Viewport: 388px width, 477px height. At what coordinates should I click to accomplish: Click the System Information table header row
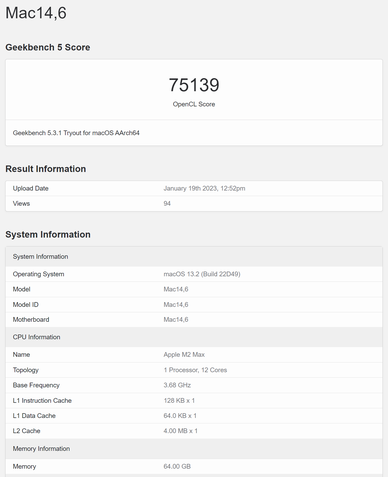coord(194,257)
